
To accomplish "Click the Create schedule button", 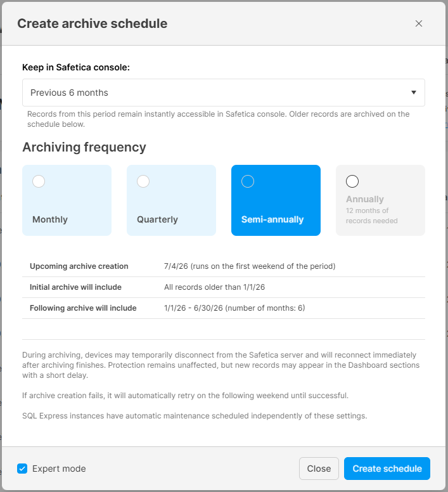I will point(387,469).
